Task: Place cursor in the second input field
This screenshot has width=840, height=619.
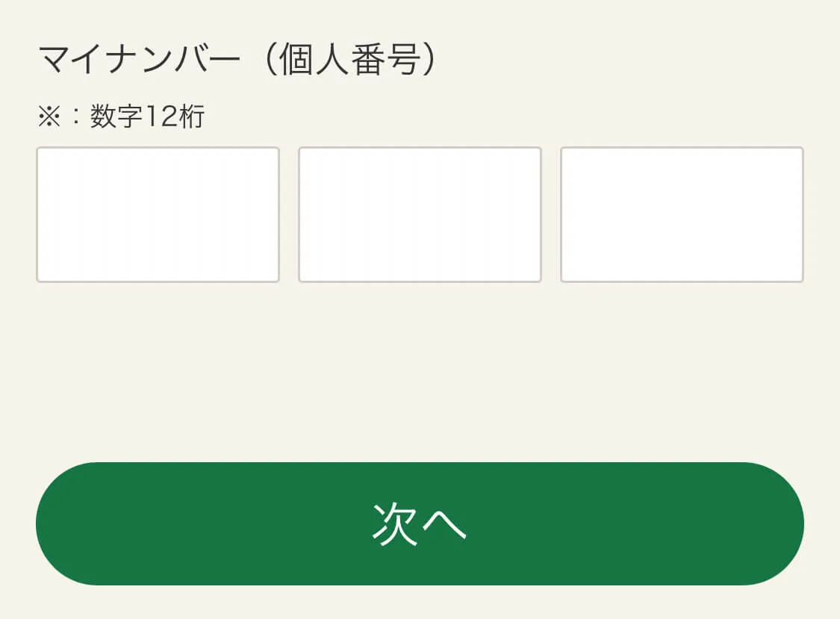Action: 420,214
